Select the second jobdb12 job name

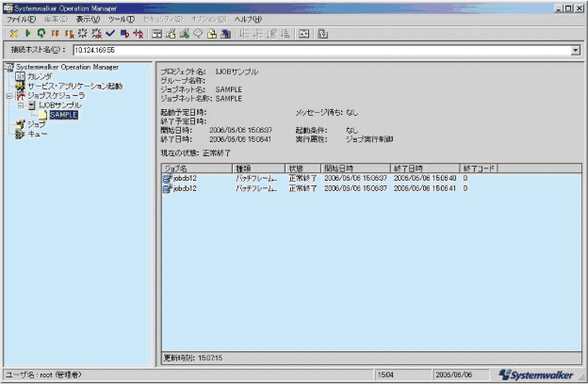(x=185, y=188)
